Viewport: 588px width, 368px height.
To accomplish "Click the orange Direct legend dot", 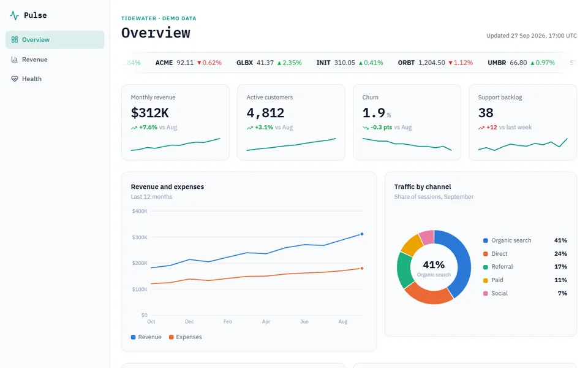I will coord(486,254).
